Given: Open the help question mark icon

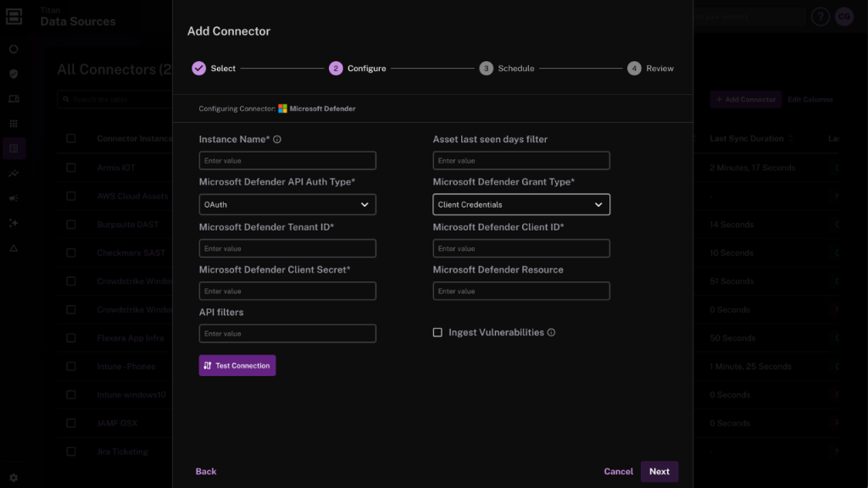Looking at the screenshot, I should 820,17.
